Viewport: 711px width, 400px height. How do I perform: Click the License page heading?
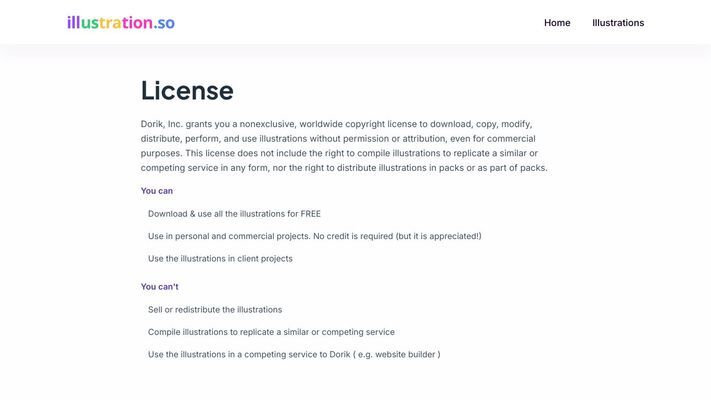tap(187, 91)
